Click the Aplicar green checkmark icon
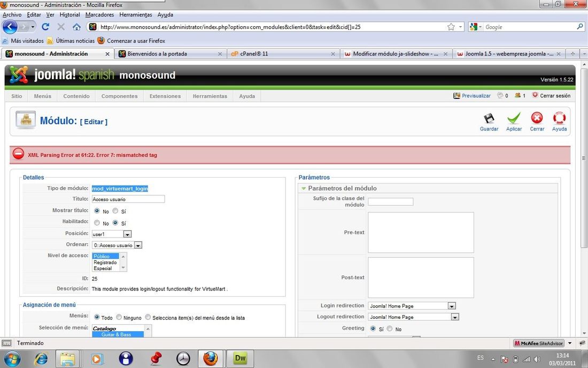 (514, 119)
